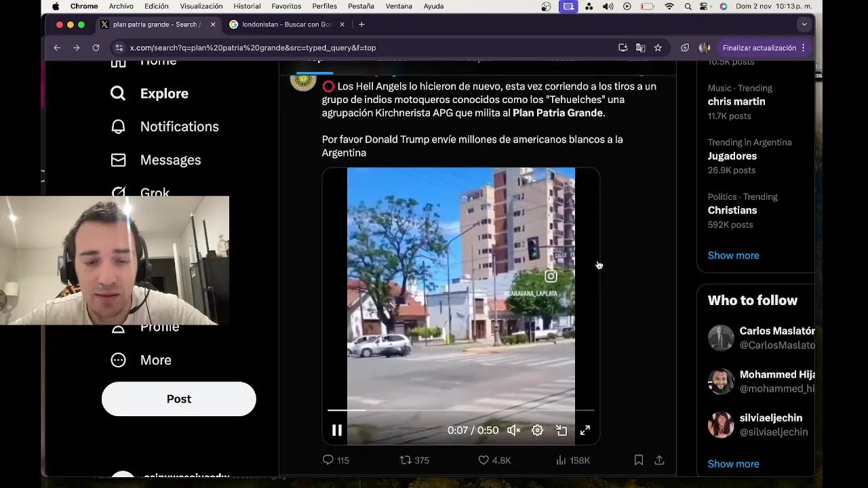Show more trending topics
868x488 pixels.
pos(734,256)
